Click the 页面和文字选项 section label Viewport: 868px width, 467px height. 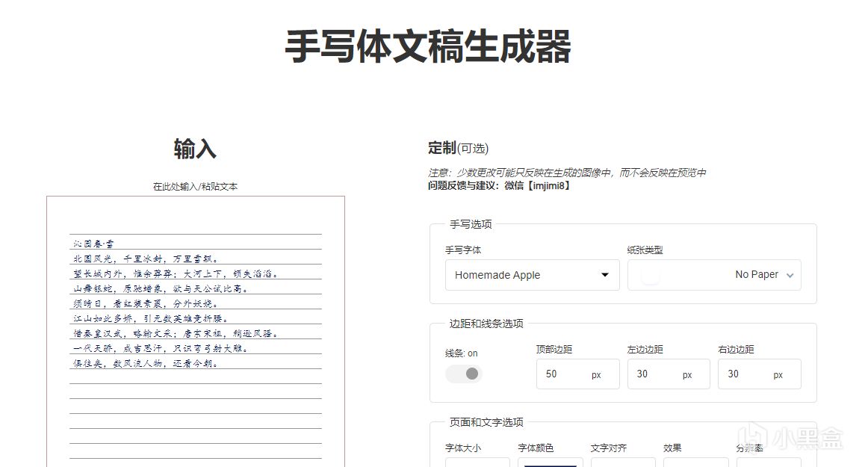pos(486,422)
